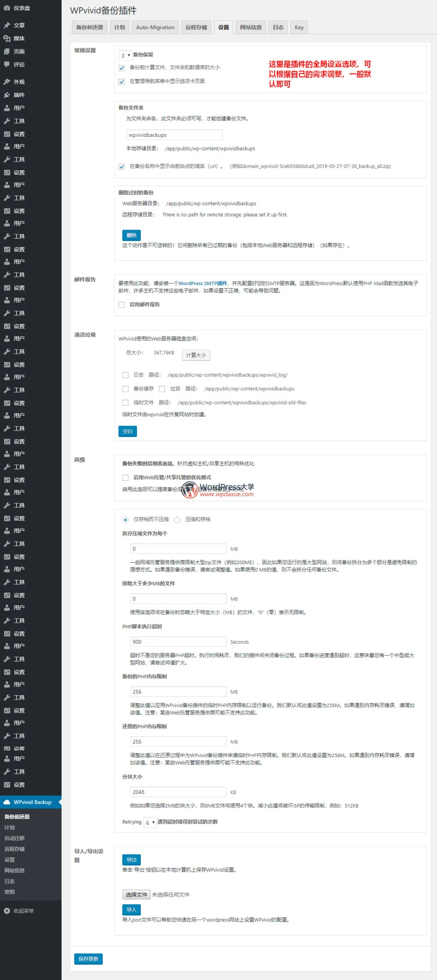Select the 压缩和存档 radio option
This screenshot has height=980, width=437.
(177, 520)
